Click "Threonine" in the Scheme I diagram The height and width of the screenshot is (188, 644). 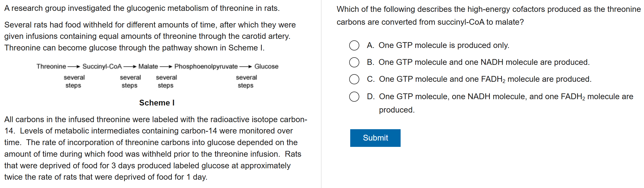click(51, 66)
